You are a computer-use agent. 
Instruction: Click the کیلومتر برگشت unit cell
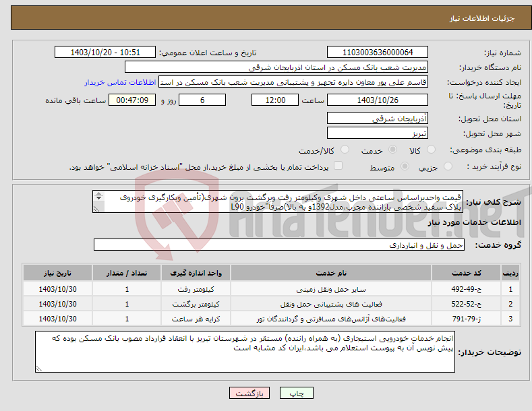(x=196, y=304)
